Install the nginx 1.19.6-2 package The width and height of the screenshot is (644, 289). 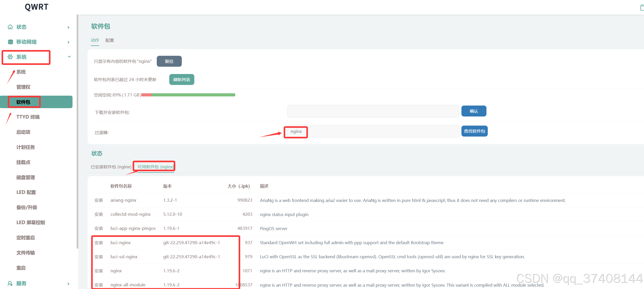[x=99, y=271]
